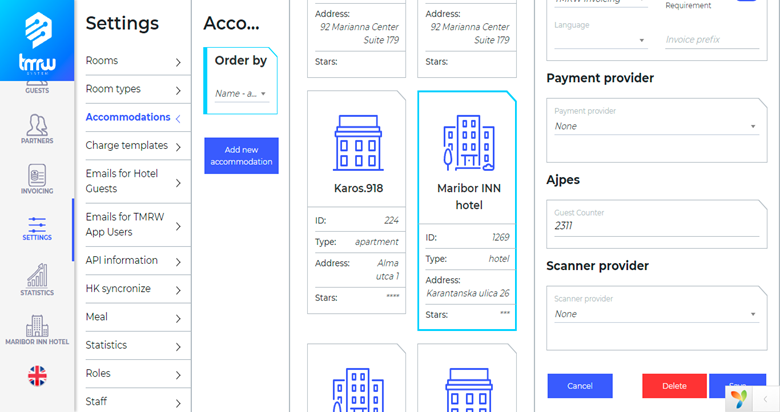Open the Partners section icon
Image resolution: width=780 pixels, height=412 pixels.
tap(37, 124)
